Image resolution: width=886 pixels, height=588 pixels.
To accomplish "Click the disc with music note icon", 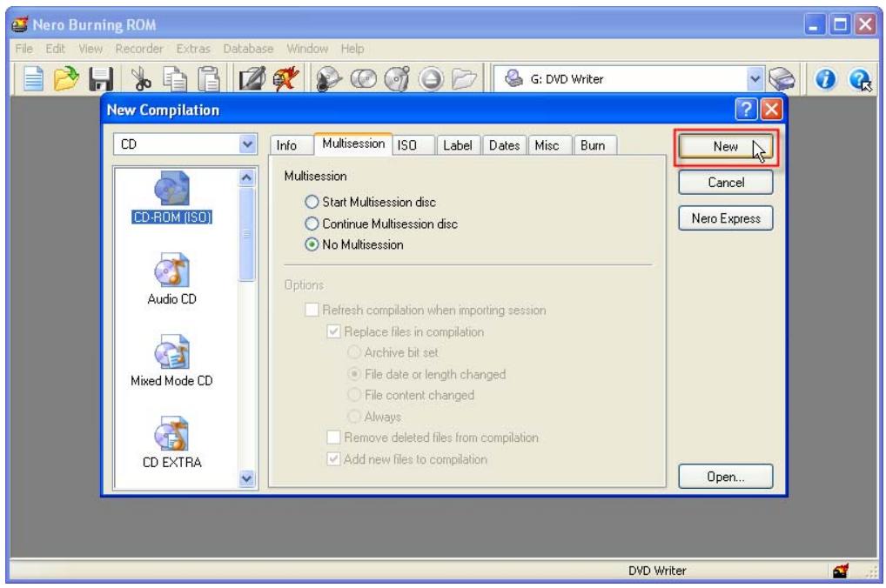I will tap(397, 78).
